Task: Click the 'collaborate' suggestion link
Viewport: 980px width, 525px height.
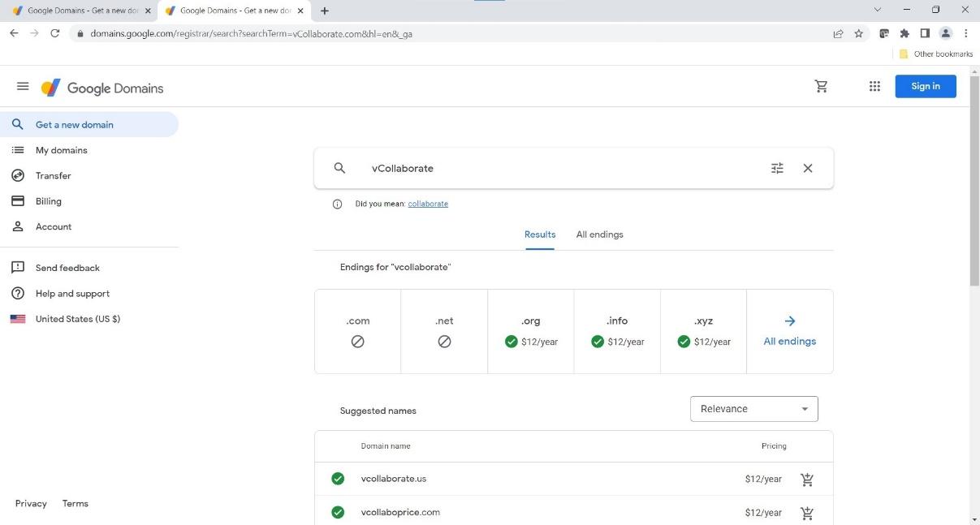Action: click(x=428, y=204)
